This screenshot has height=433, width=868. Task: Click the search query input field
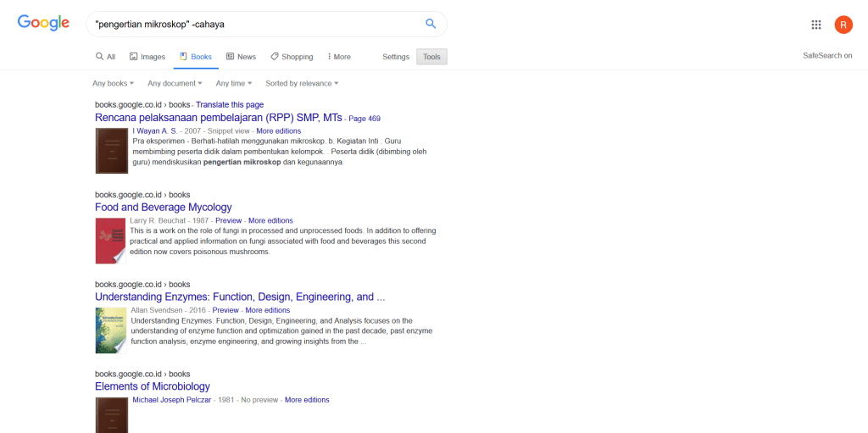[x=254, y=24]
